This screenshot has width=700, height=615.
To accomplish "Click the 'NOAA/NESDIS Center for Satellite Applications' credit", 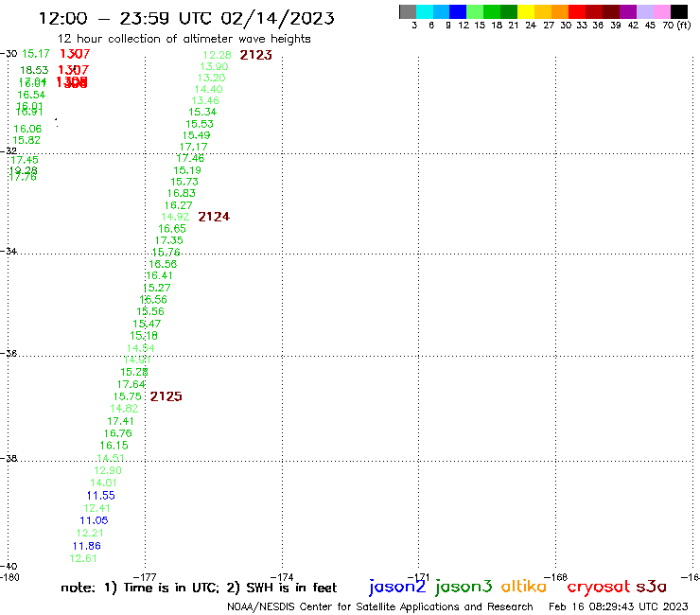I will [x=380, y=606].
